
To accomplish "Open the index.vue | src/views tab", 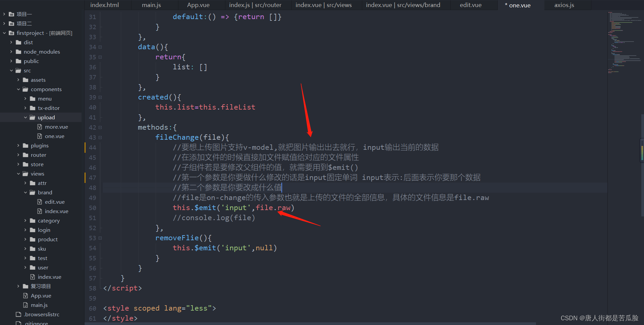I will pos(324,5).
